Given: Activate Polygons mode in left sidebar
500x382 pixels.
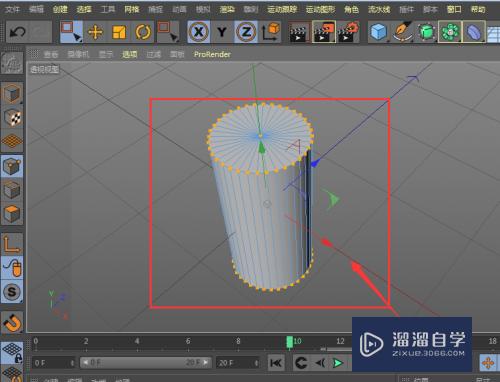Looking at the screenshot, I should 12,214.
